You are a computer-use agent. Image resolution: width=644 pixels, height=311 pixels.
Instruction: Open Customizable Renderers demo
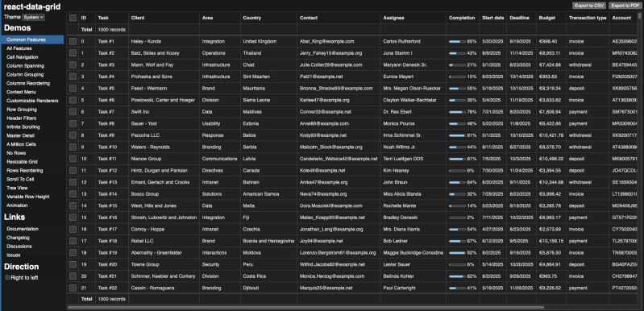[33, 101]
